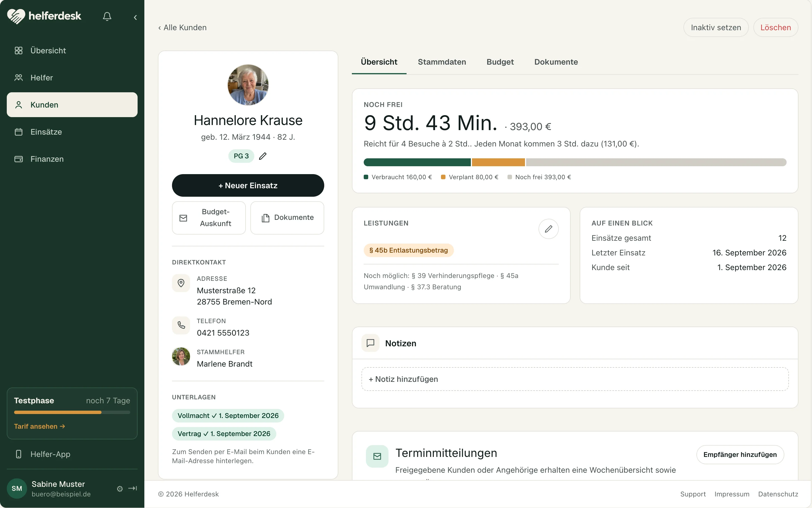Click the Vollmacht document chip
This screenshot has width=812, height=508.
point(228,416)
